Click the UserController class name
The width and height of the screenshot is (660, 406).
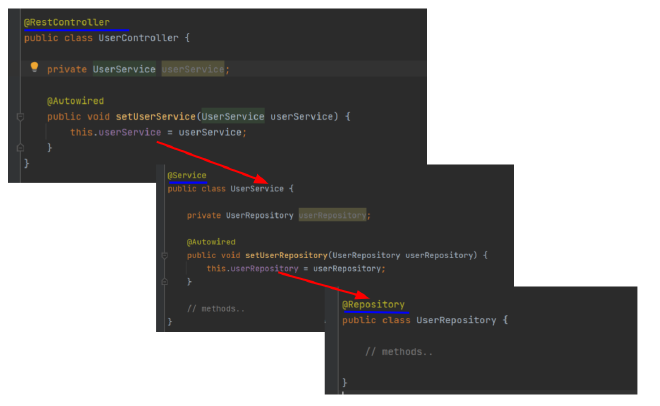click(x=138, y=38)
